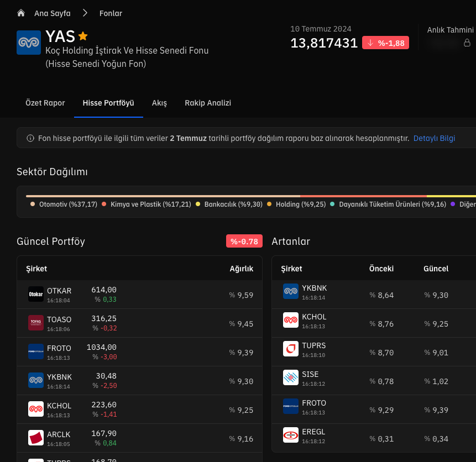Click the Şişecam logo in SISE row
Screen dimensions: 476x462
(x=291, y=377)
